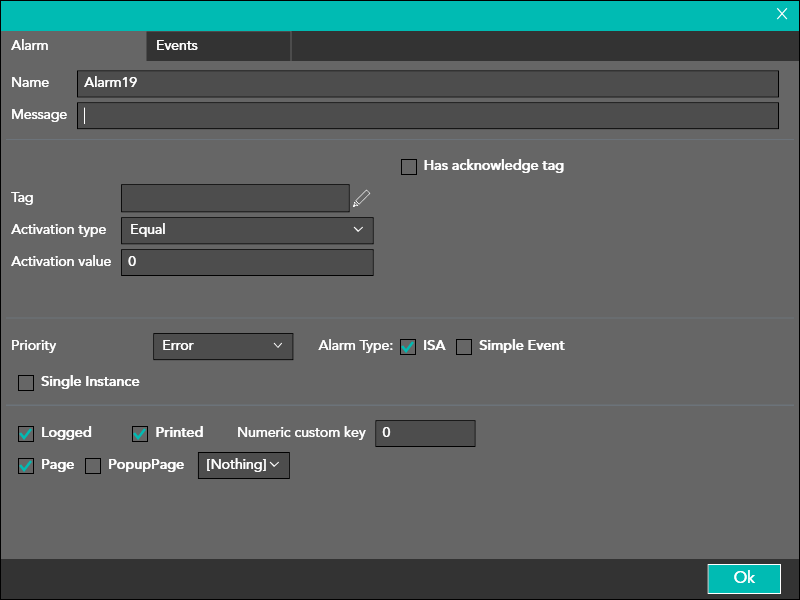Click the Activation value input field
Screen dimensions: 800x600
point(247,262)
